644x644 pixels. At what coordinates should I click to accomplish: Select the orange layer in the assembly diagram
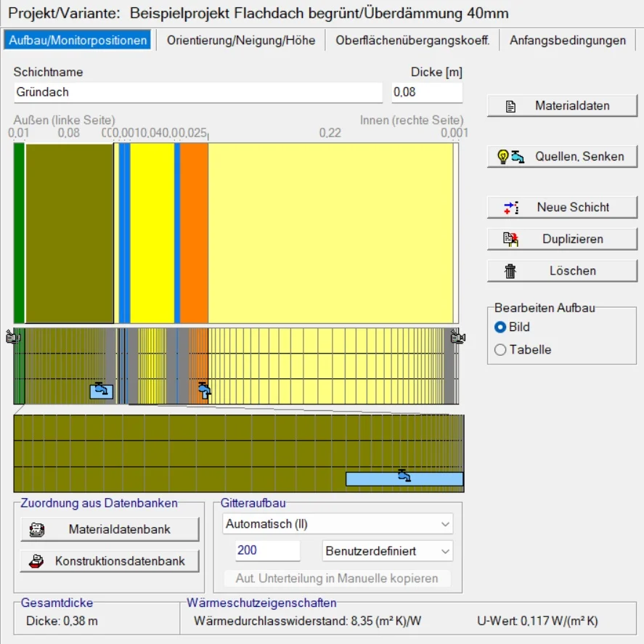[194, 232]
